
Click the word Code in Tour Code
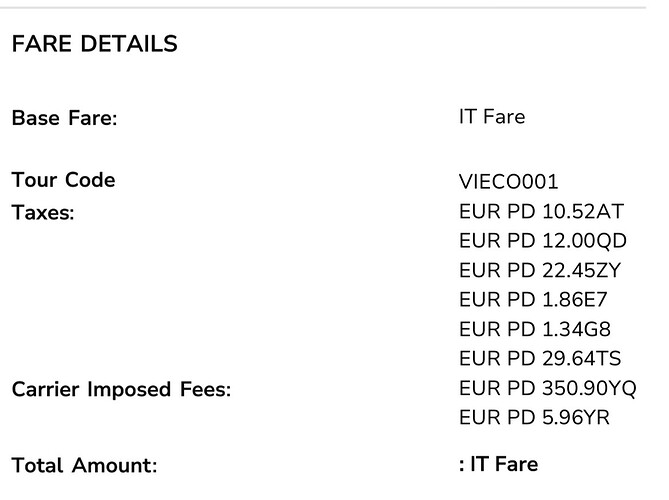90,180
